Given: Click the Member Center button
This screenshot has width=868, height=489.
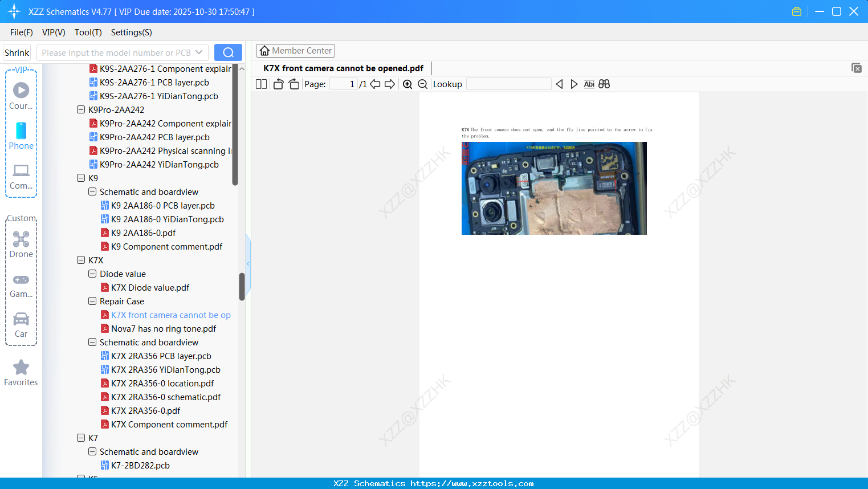Looking at the screenshot, I should [x=295, y=50].
